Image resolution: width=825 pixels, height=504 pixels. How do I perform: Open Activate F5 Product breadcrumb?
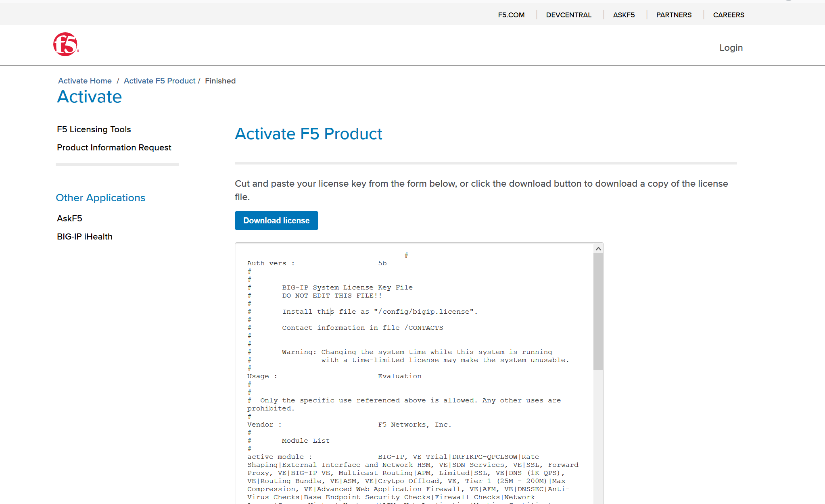(159, 81)
